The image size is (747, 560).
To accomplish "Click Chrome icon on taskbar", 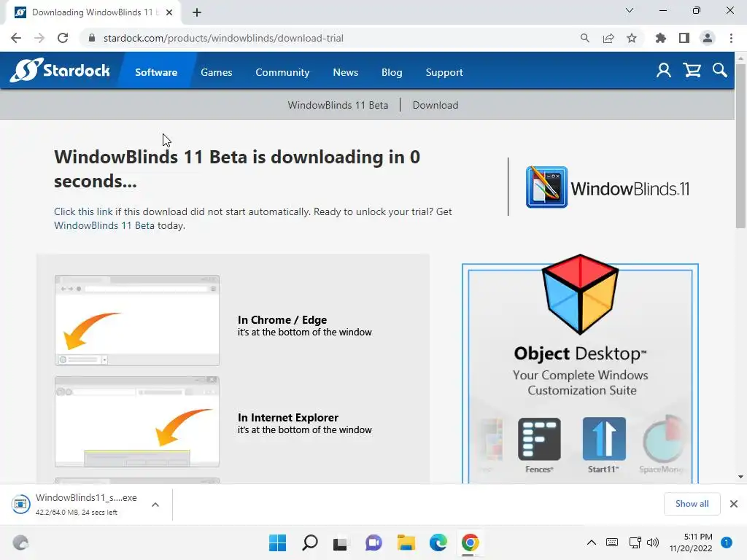I will coord(471,542).
